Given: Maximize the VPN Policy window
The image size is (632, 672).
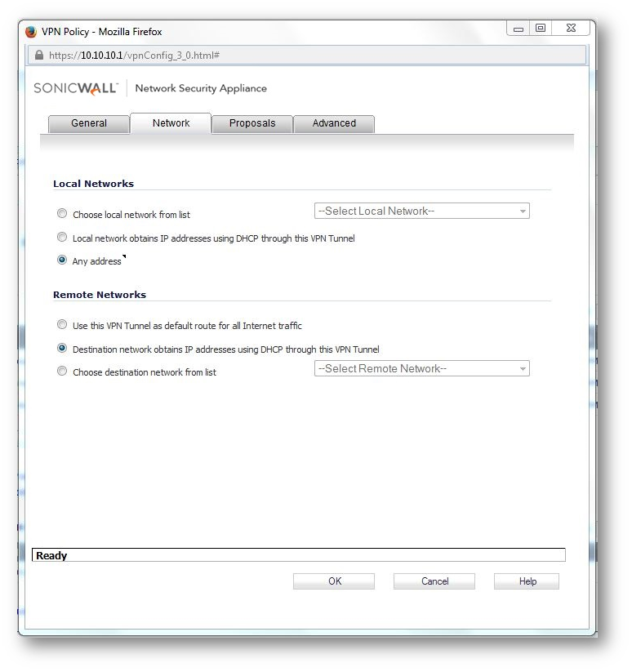Looking at the screenshot, I should pos(541,29).
